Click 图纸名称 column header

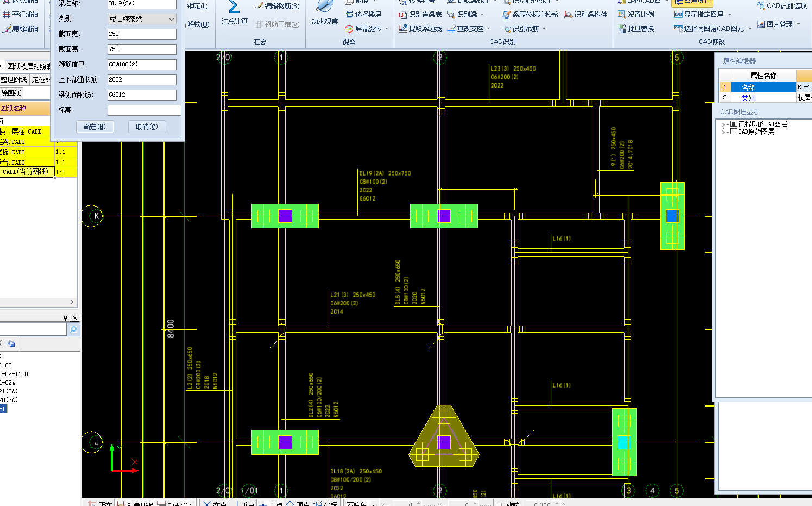click(x=25, y=108)
